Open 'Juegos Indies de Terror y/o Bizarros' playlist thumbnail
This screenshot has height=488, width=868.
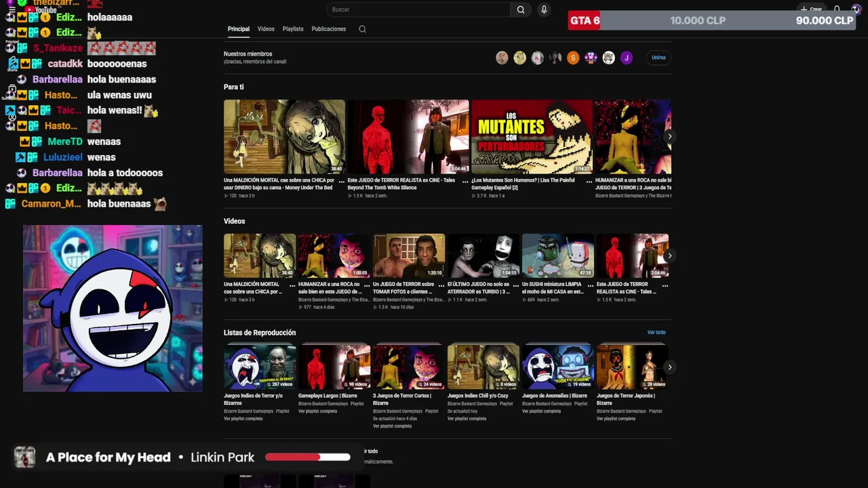(x=260, y=367)
